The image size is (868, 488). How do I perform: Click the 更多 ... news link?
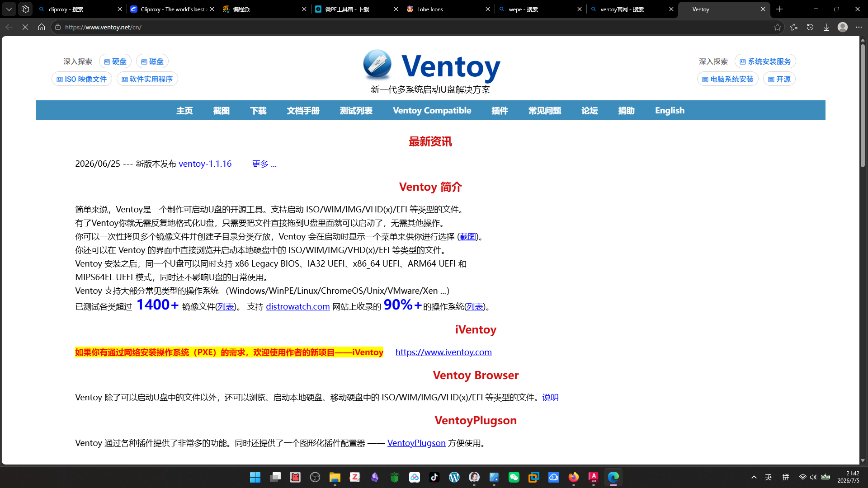(264, 164)
